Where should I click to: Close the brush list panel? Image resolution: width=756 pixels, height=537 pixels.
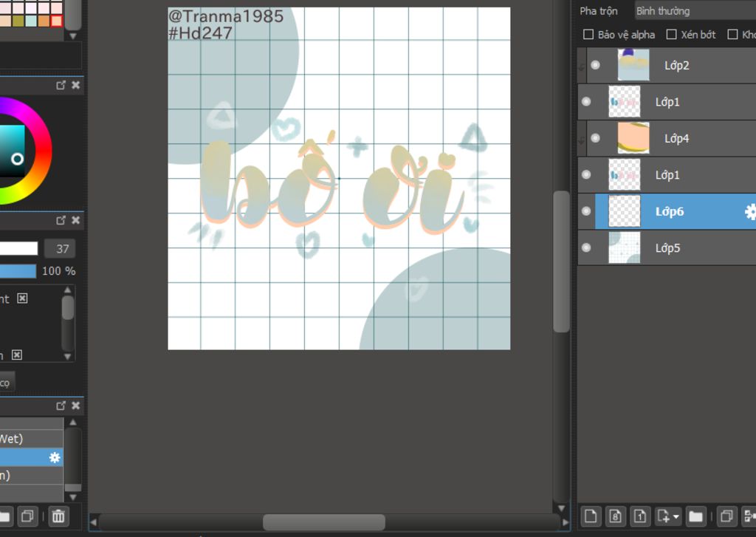[76, 406]
